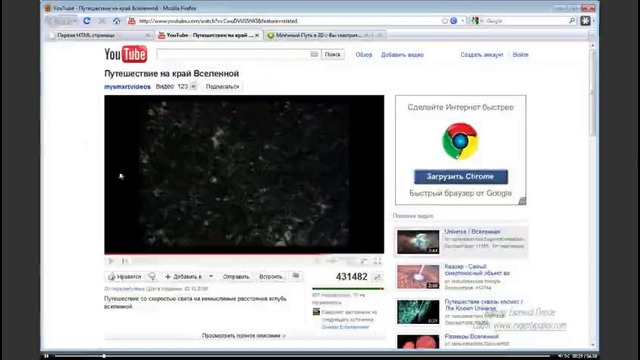Screen dimensions: 640x360
Task: Click the magnifier in the Google search box
Action: [572, 21]
